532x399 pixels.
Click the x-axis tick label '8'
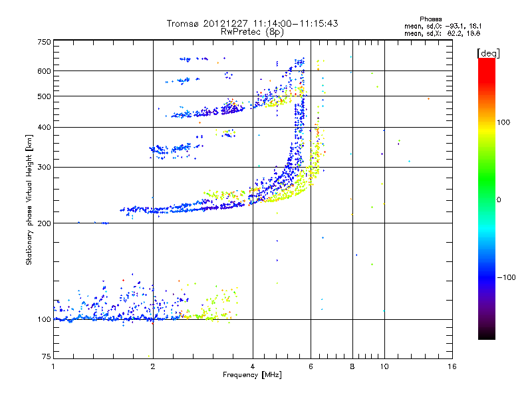pyautogui.click(x=352, y=366)
